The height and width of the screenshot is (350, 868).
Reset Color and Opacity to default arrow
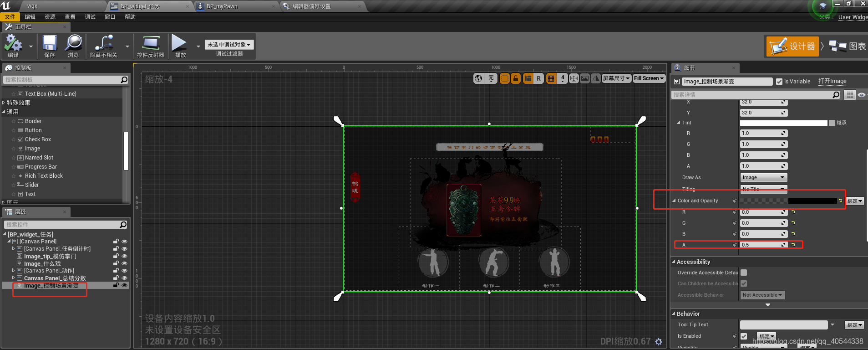click(x=840, y=201)
